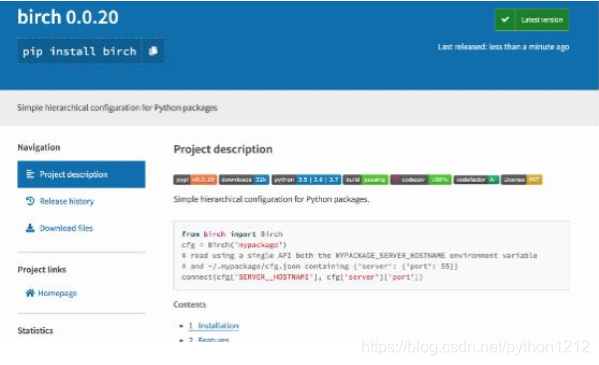
Task: Open the Project description tab
Action: click(x=81, y=174)
